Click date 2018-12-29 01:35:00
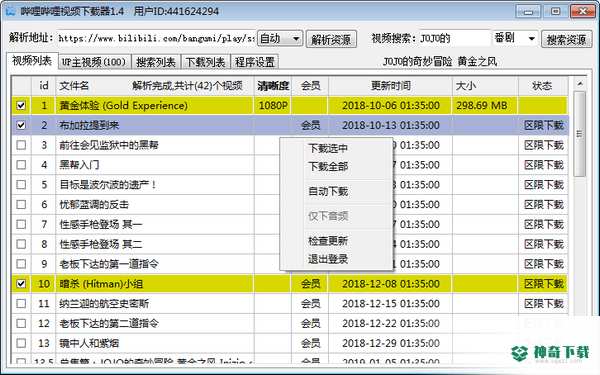Viewport: 600px width, 375px height. [x=391, y=343]
